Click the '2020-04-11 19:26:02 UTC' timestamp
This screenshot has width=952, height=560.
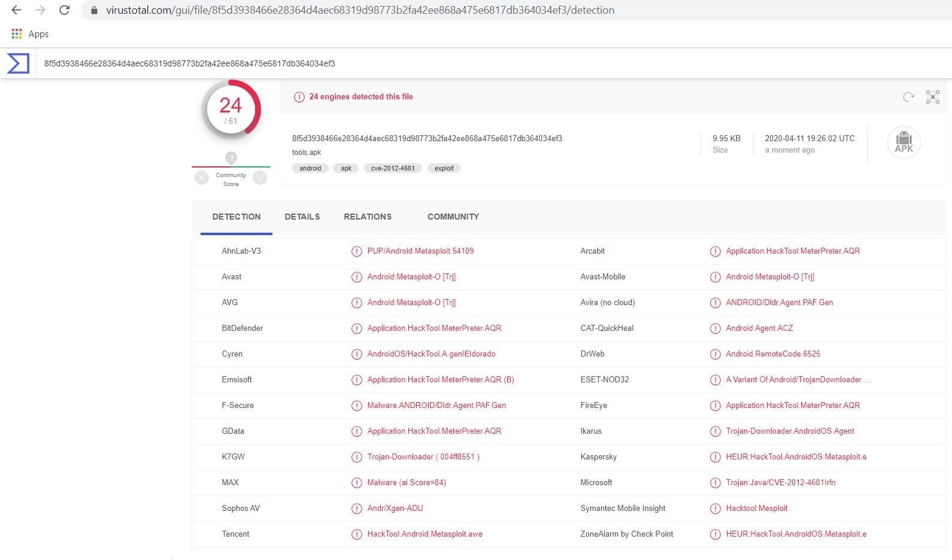tap(809, 138)
